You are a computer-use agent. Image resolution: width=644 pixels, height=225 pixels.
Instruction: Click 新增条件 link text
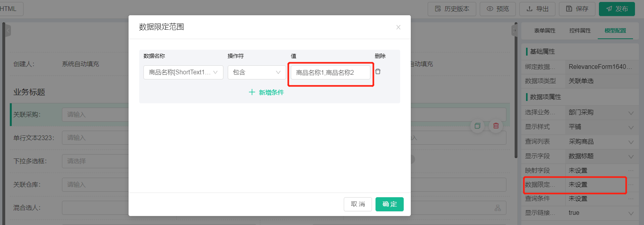click(x=271, y=92)
